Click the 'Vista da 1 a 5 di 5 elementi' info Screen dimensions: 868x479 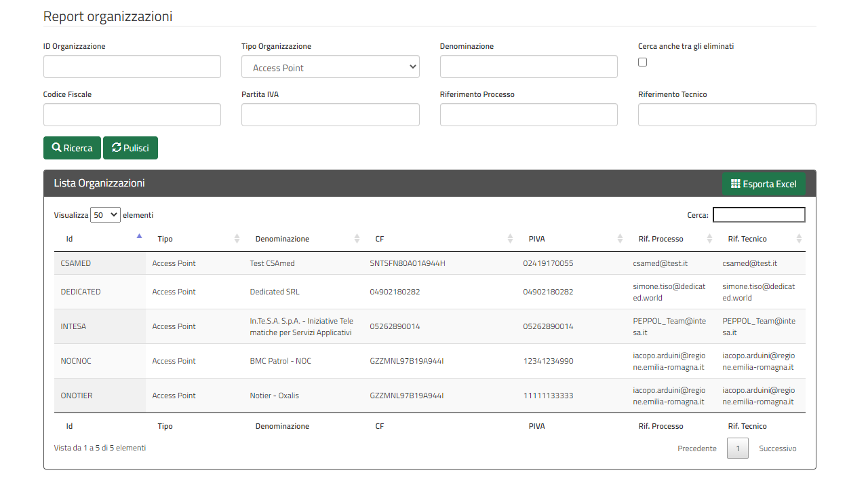[100, 448]
